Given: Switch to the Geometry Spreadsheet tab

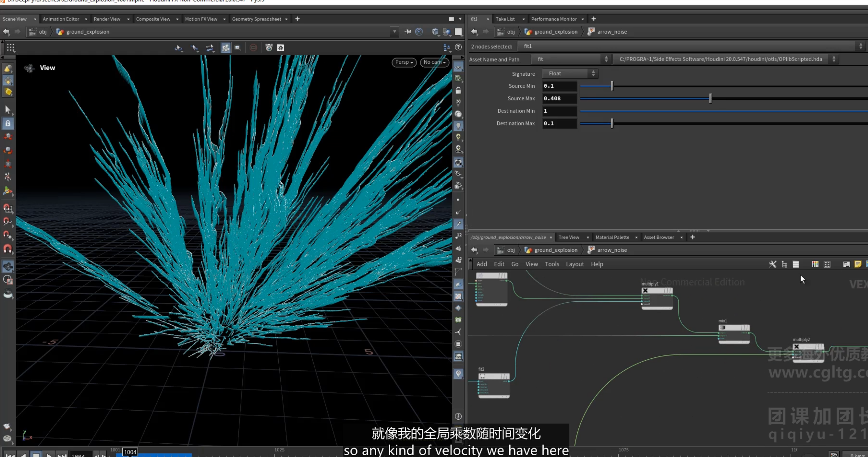Looking at the screenshot, I should coord(256,19).
